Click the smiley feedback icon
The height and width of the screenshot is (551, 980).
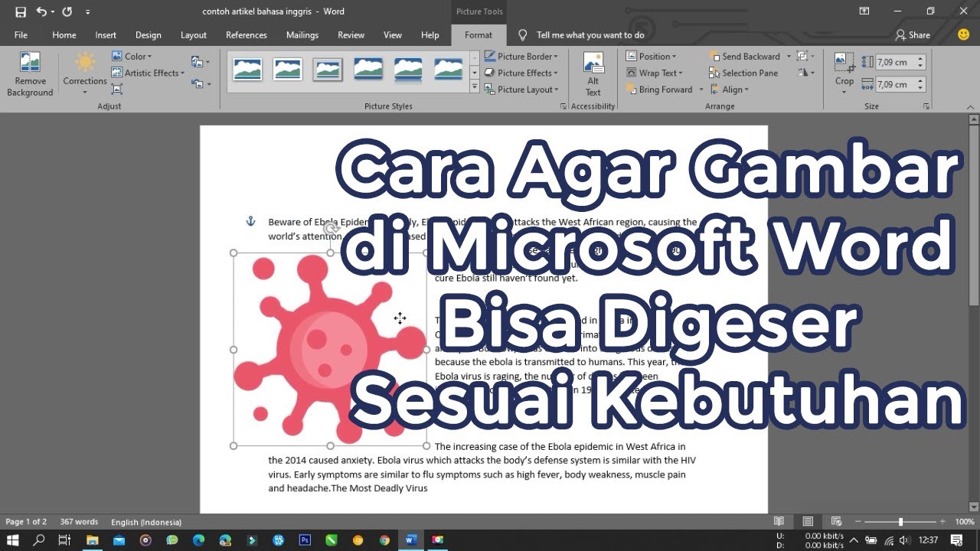pyautogui.click(x=964, y=34)
